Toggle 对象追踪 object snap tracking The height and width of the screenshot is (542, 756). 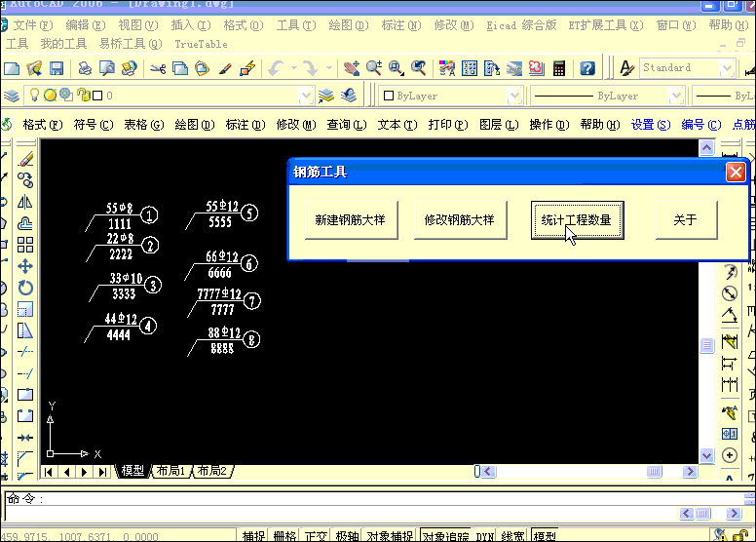pos(445,536)
